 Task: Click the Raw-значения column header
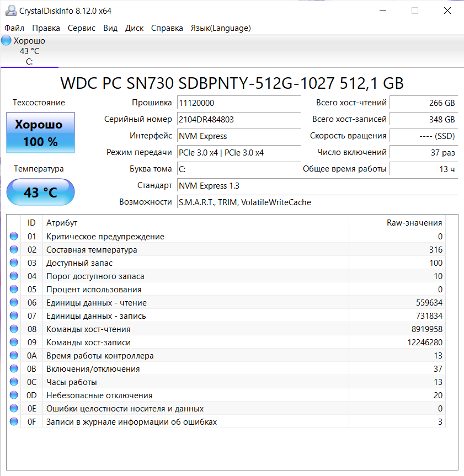pos(397,223)
